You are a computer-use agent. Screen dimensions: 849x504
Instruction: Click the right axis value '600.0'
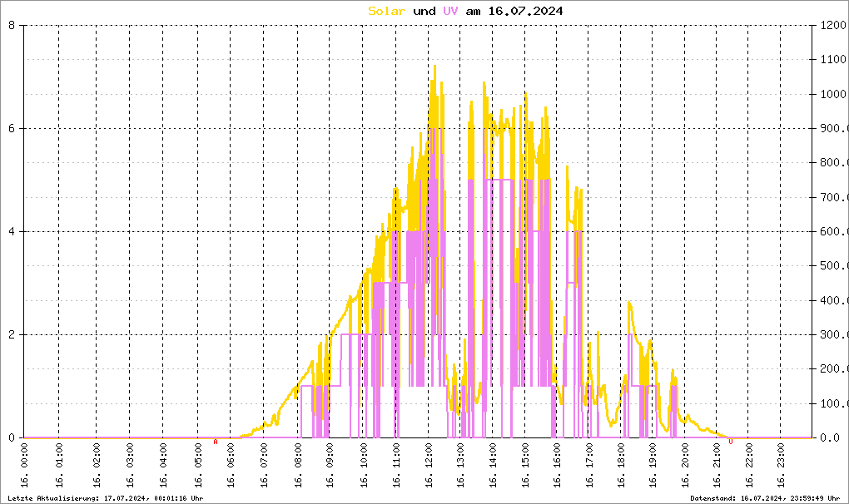834,231
